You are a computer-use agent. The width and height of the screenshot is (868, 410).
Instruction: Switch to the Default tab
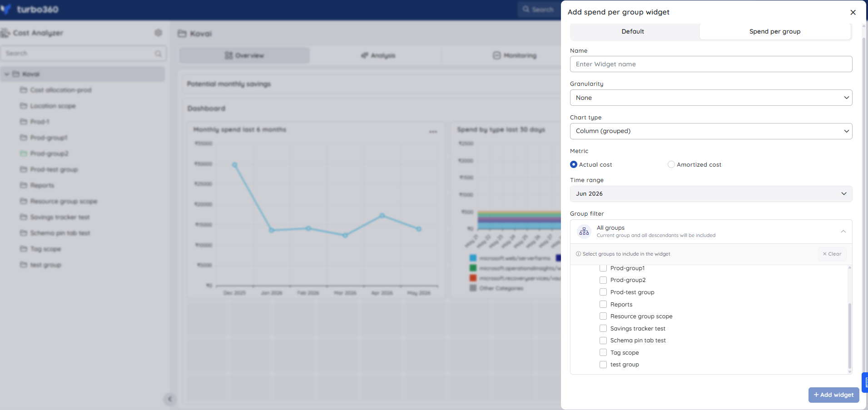633,31
